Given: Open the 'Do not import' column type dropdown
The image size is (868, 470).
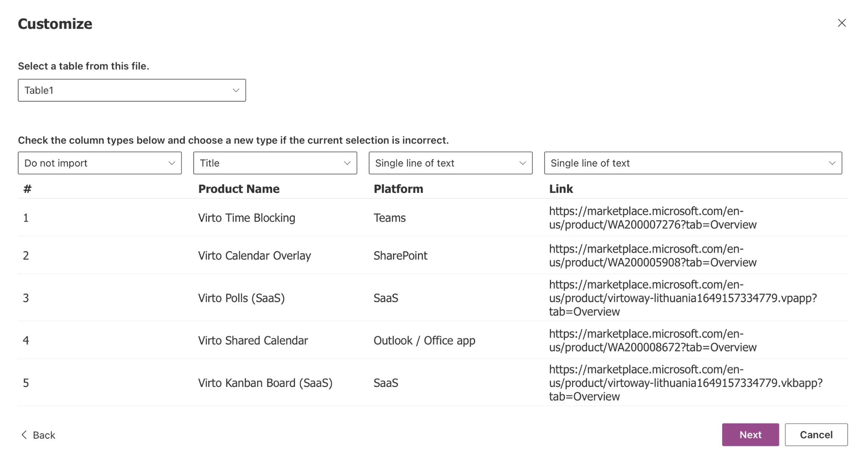Looking at the screenshot, I should point(100,163).
